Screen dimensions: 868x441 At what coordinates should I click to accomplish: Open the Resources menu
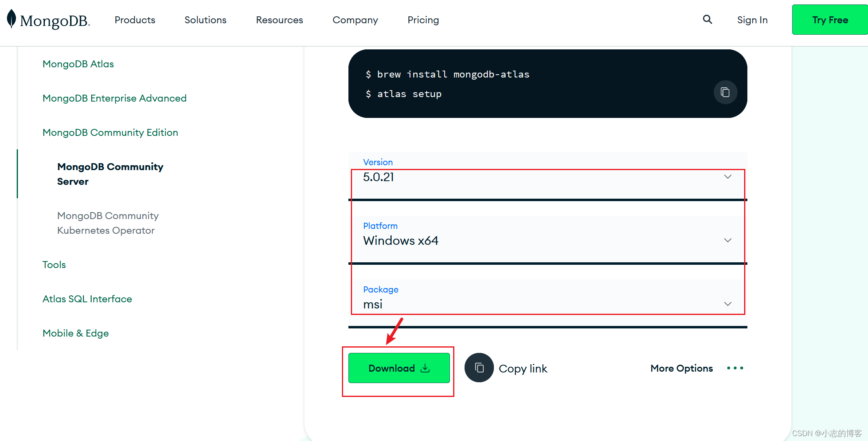click(x=280, y=20)
